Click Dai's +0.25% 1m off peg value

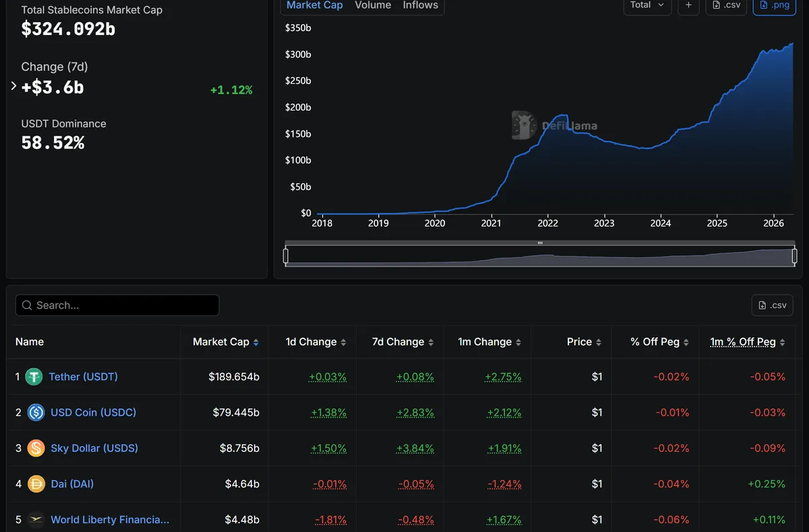(767, 484)
